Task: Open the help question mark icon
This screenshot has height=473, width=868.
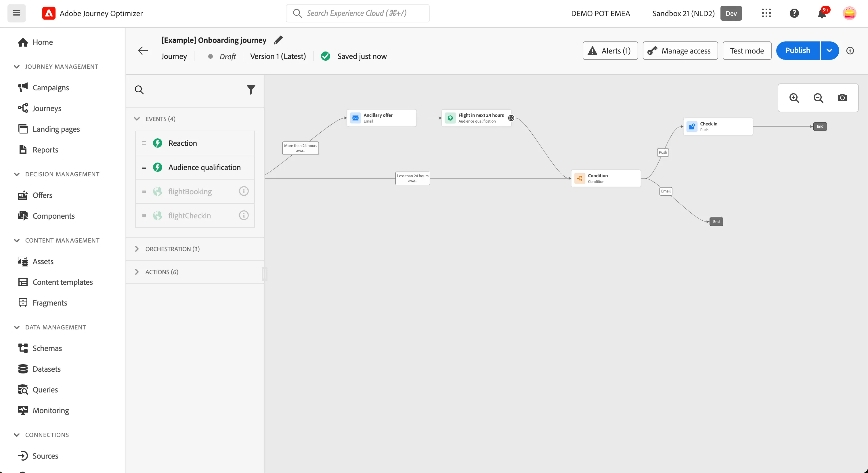Action: click(794, 13)
